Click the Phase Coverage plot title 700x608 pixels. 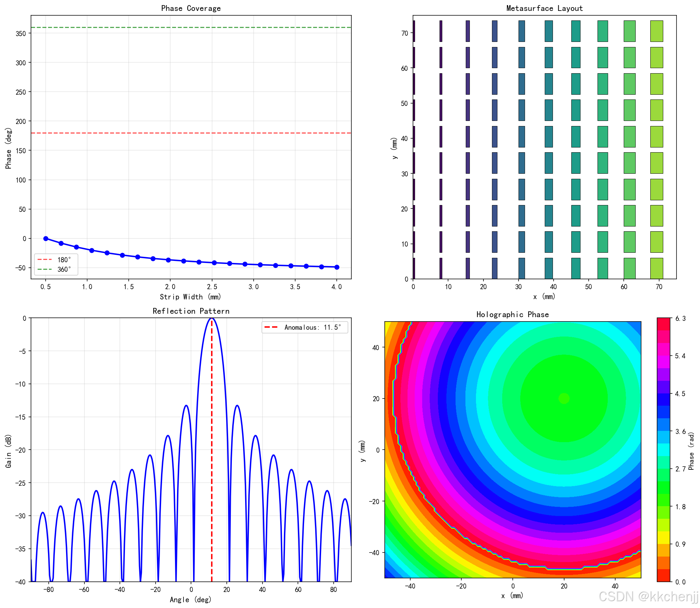coord(191,8)
